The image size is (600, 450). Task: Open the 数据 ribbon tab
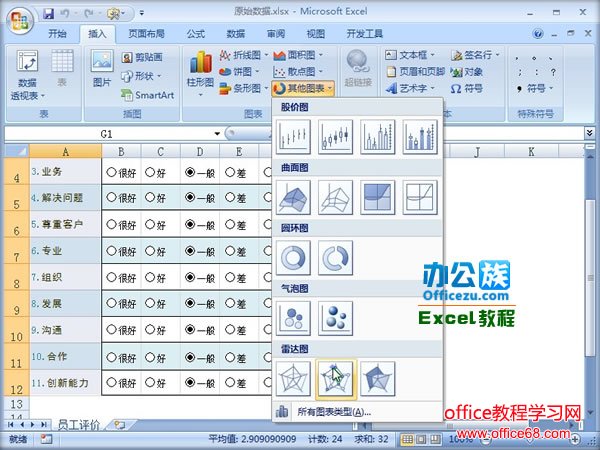click(236, 34)
